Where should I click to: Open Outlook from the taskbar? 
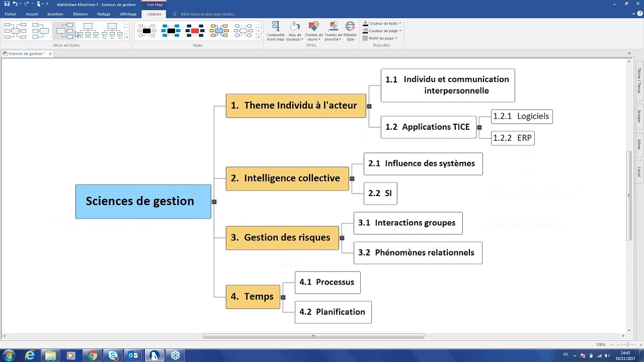click(133, 355)
